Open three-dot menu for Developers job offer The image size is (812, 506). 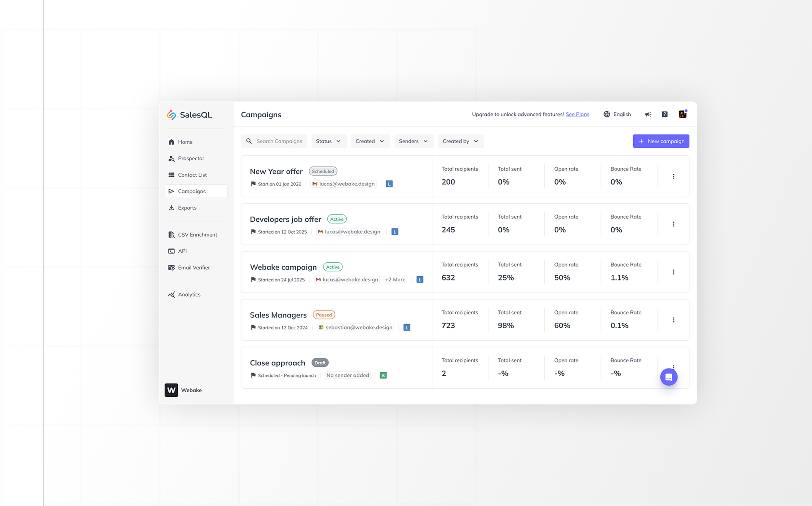pyautogui.click(x=673, y=224)
